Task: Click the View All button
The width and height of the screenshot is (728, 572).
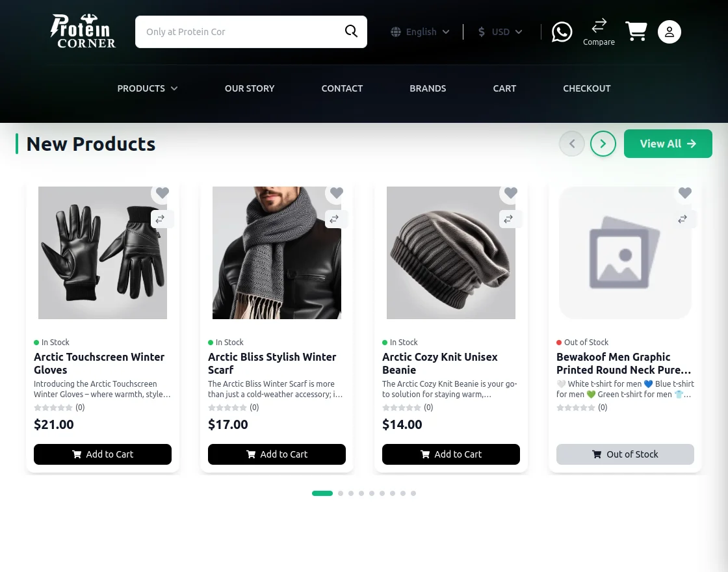Action: [668, 144]
